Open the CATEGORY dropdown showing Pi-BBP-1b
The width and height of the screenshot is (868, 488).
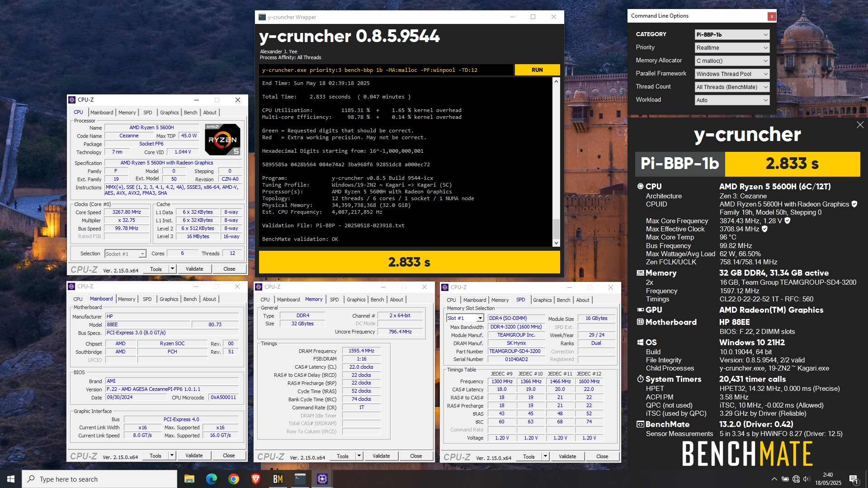(732, 35)
